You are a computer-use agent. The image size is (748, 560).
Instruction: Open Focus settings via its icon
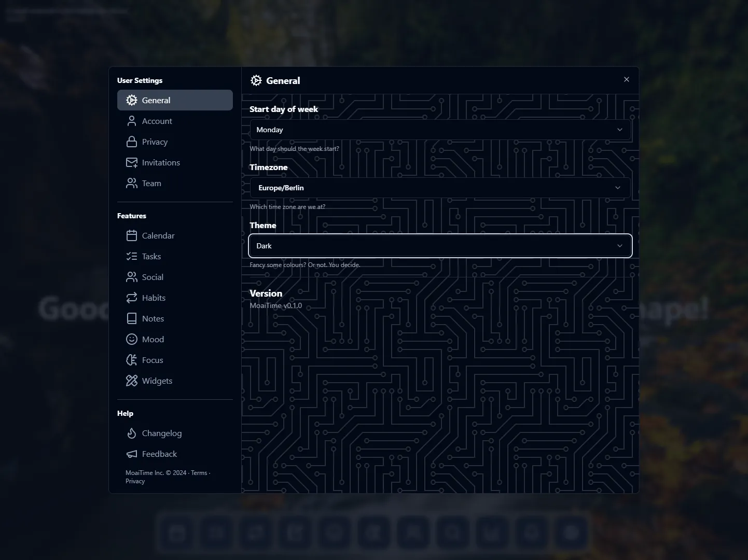[131, 360]
